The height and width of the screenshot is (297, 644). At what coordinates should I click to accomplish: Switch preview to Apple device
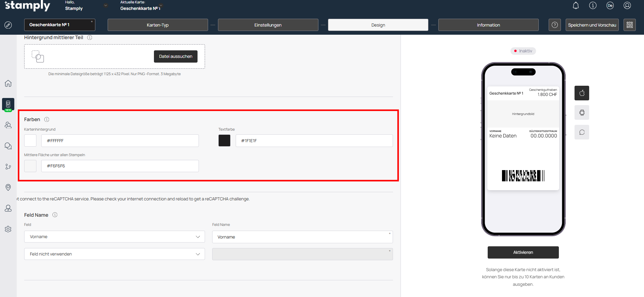[x=582, y=93]
